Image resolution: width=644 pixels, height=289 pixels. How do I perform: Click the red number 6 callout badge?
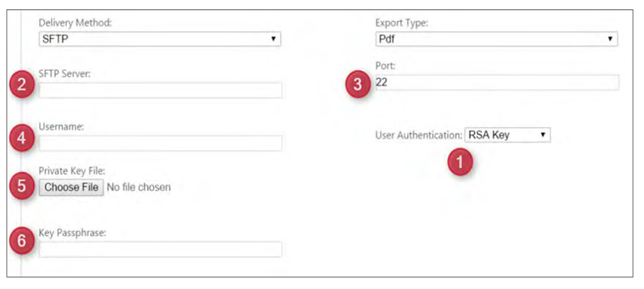click(x=22, y=241)
